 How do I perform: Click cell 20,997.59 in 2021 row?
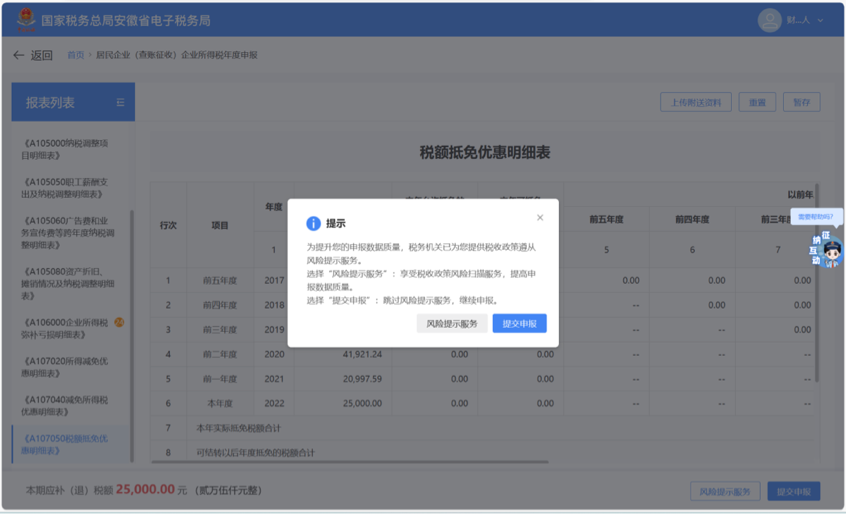point(362,379)
